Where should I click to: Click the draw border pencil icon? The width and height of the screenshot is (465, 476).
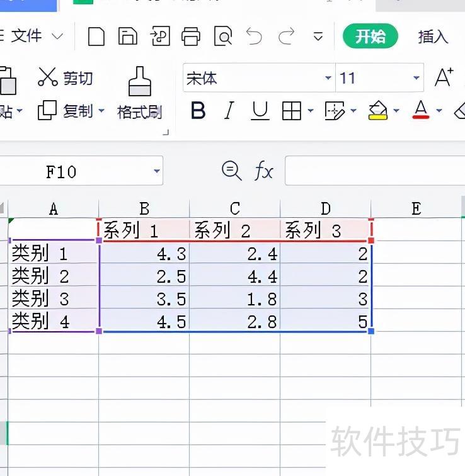click(x=335, y=111)
